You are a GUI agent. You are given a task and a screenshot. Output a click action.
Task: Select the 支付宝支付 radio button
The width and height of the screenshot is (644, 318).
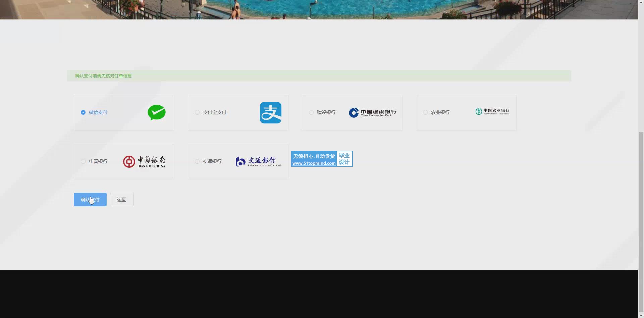pyautogui.click(x=197, y=112)
